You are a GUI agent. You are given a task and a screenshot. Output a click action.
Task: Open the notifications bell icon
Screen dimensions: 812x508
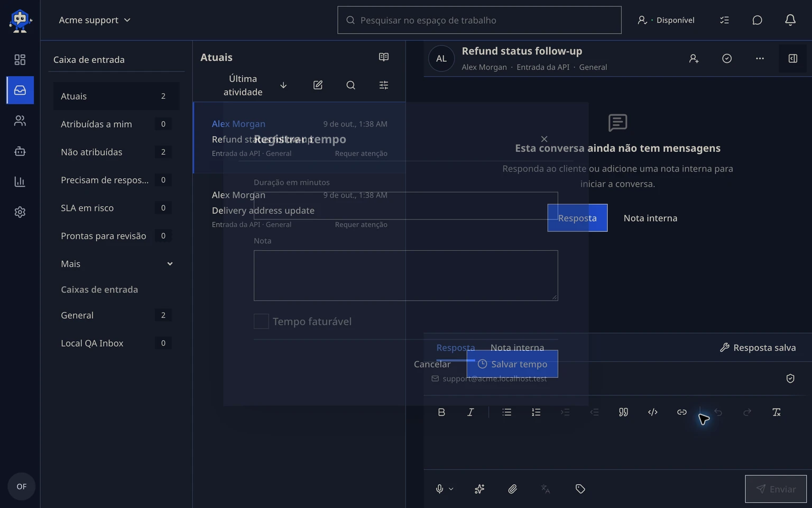coord(790,20)
